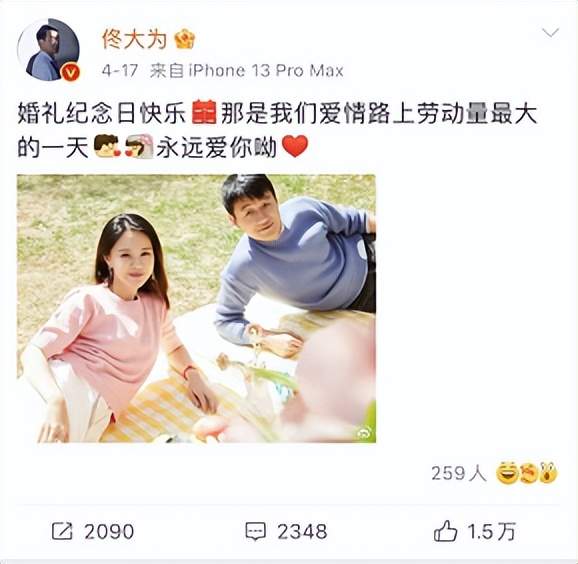Open the repost count 2090

pos(109,532)
